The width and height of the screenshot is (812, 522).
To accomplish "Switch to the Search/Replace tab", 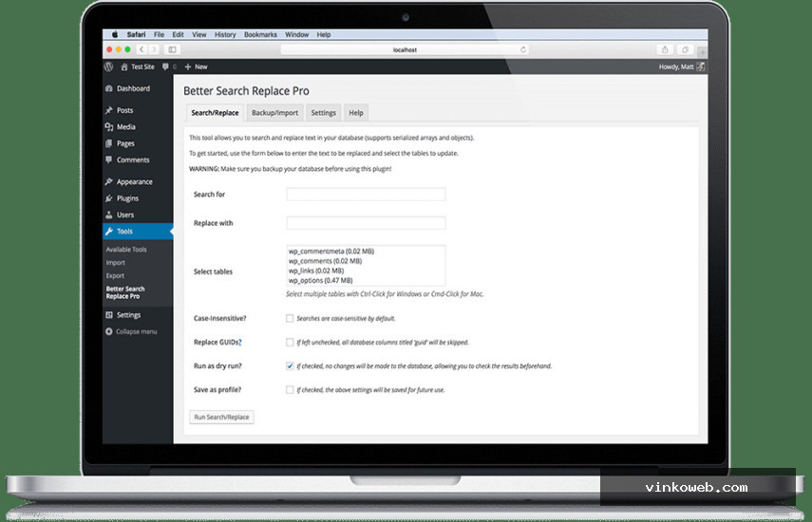I will pos(215,113).
